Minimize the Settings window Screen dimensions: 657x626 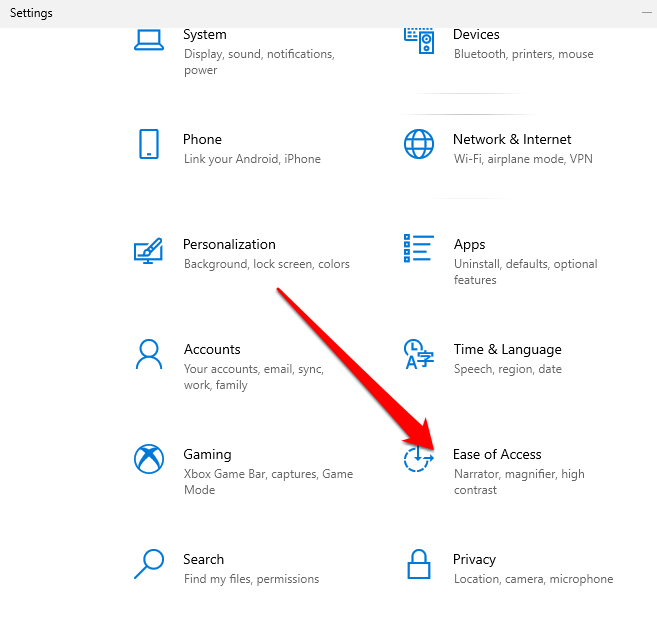pyautogui.click(x=647, y=13)
